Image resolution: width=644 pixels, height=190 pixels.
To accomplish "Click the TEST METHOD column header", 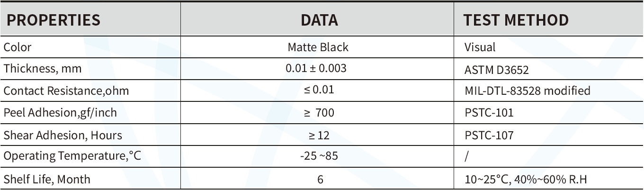I will coord(516,20).
